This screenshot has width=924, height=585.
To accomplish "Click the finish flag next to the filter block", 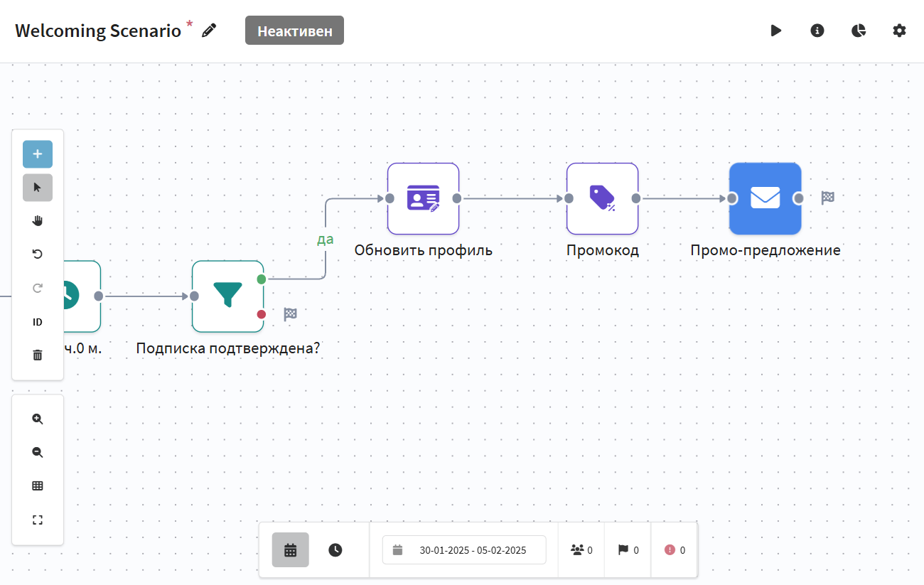I will [290, 314].
